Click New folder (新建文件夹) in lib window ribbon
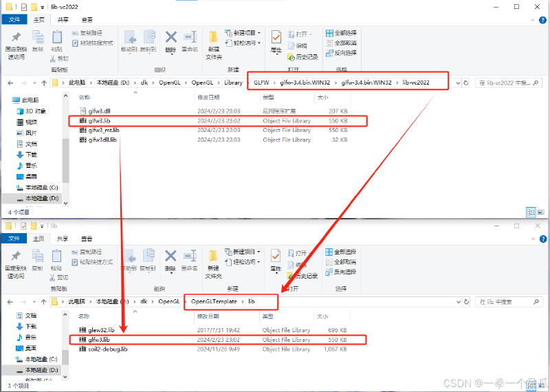This screenshot has width=550, height=392. [213, 264]
